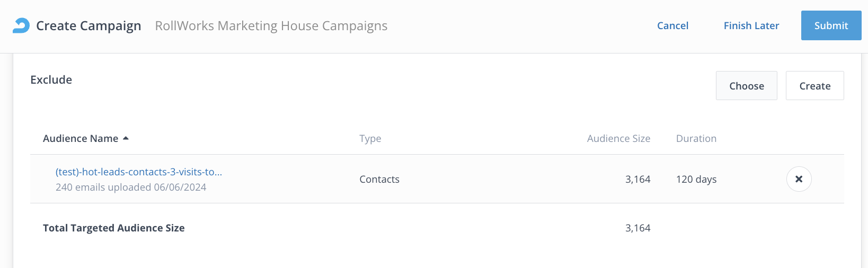Cancel the campaign creation

(672, 25)
